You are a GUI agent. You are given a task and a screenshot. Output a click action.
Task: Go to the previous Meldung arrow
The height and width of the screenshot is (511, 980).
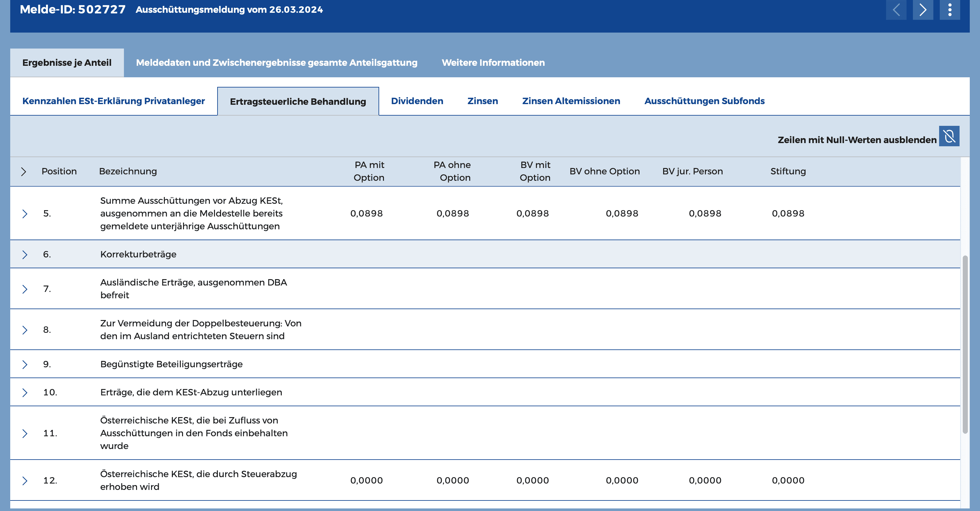click(896, 10)
